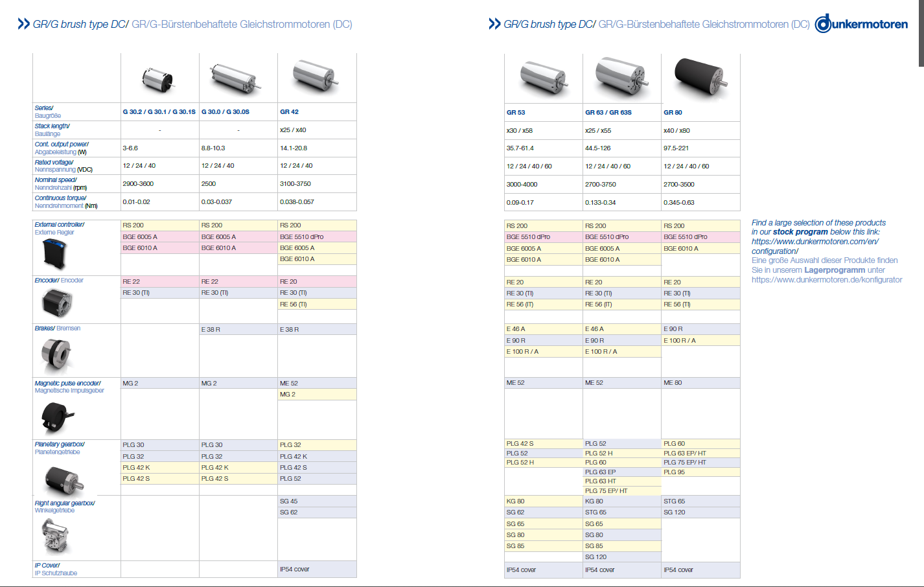Image resolution: width=924 pixels, height=587 pixels.
Task: Click the double-chevron icon in right page header
Action: [494, 24]
